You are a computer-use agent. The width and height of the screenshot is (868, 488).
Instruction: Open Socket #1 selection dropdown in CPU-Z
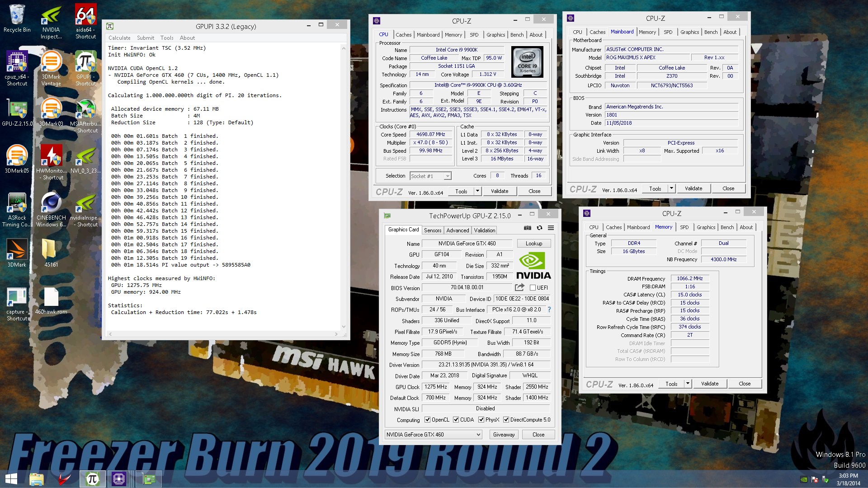coord(430,176)
